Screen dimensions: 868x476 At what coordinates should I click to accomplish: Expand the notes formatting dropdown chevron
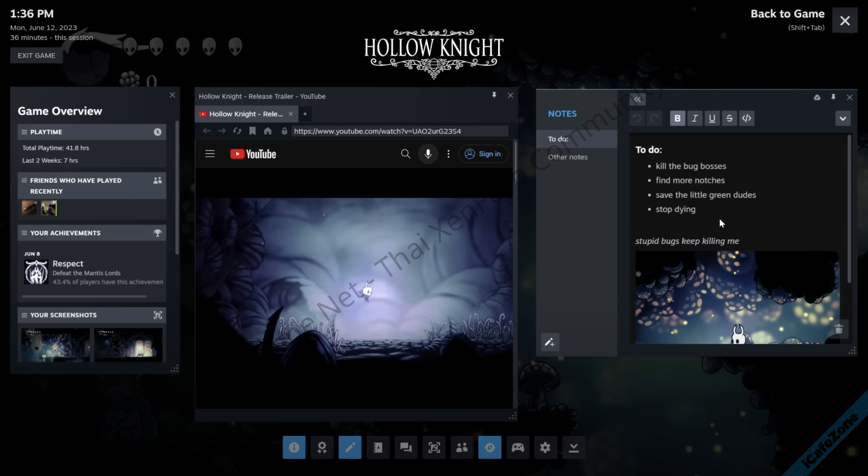[843, 118]
